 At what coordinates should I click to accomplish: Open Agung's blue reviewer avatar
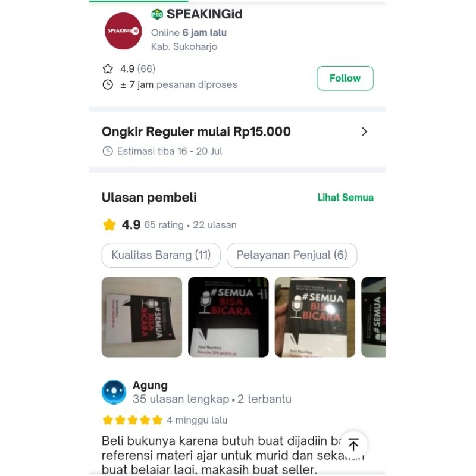click(x=114, y=392)
